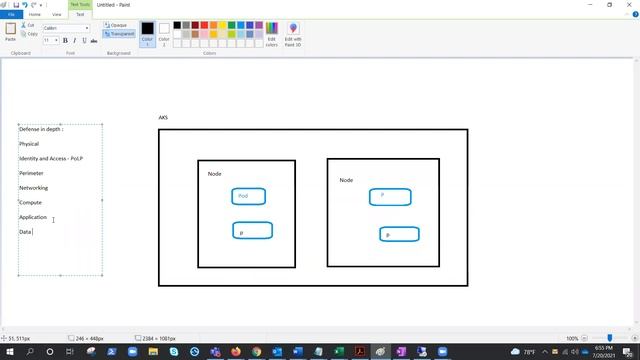Viewport: 640px width, 360px height.
Task: Open Google Chrome from taskbar
Action: (x=256, y=351)
